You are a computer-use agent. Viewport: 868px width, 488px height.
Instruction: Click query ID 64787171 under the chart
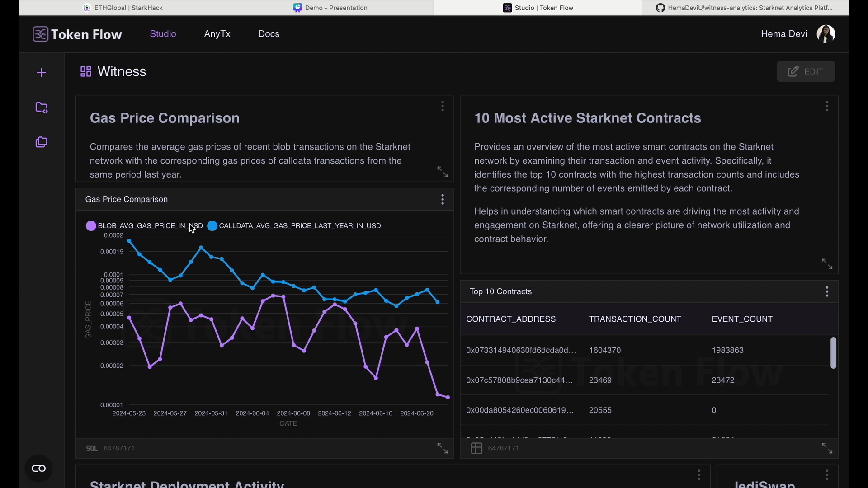(x=119, y=448)
